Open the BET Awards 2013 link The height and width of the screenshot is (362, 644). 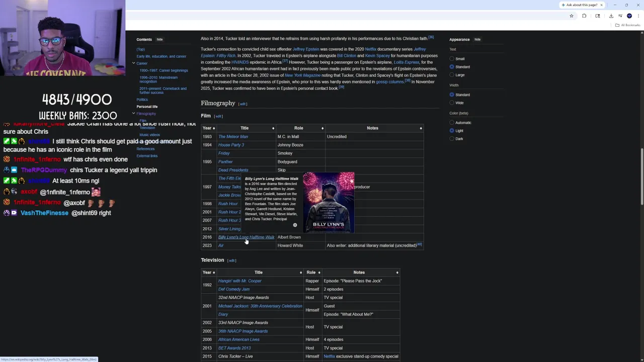pos(234,348)
